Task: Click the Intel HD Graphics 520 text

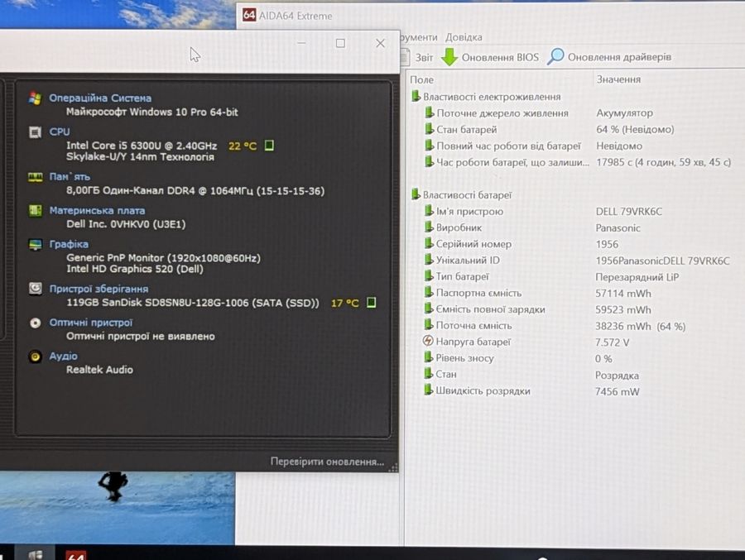Action: point(135,269)
